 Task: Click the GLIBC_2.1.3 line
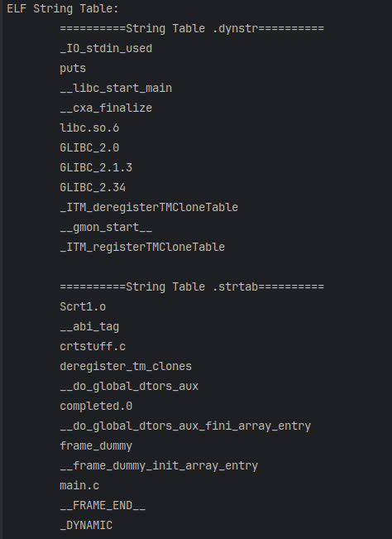96,168
